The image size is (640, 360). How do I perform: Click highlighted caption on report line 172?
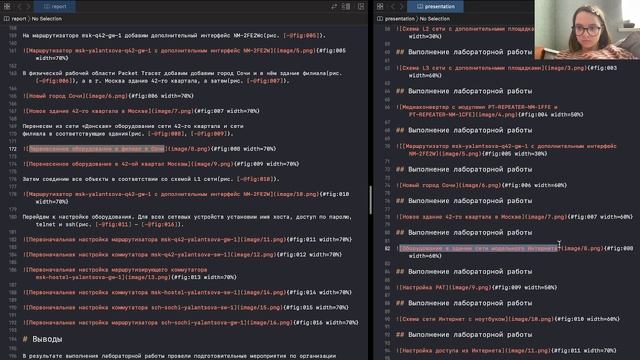(97, 149)
